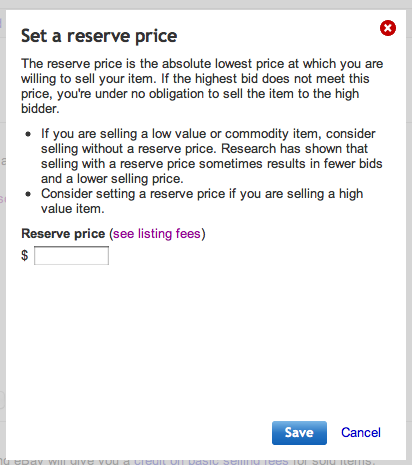Click the bold 'Reserve price' label

tap(63, 234)
